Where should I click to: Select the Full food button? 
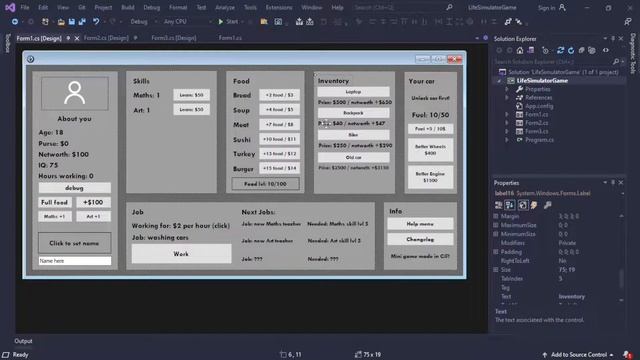55,202
